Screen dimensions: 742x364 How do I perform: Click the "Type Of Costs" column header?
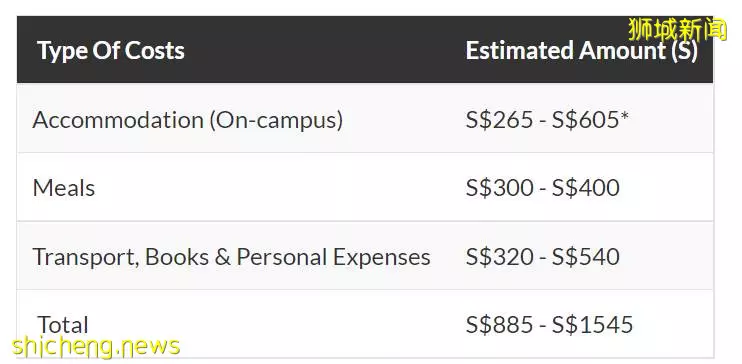(x=111, y=51)
